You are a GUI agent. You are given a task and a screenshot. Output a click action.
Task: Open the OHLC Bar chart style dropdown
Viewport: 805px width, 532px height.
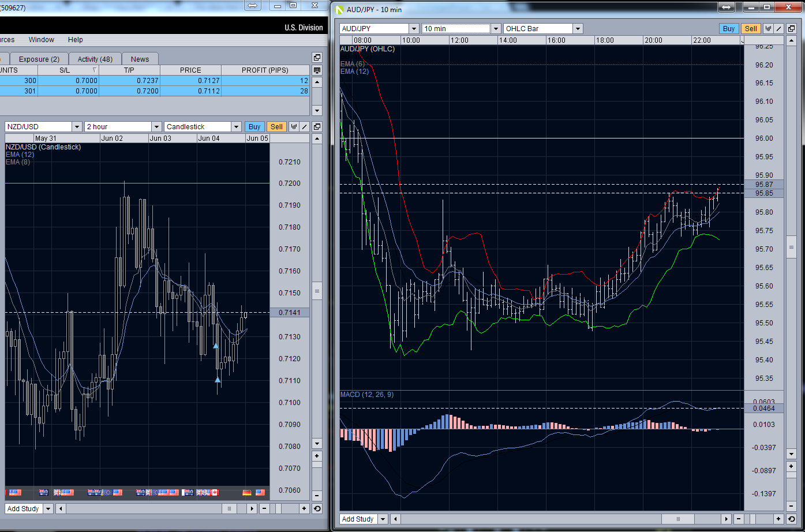[578, 29]
